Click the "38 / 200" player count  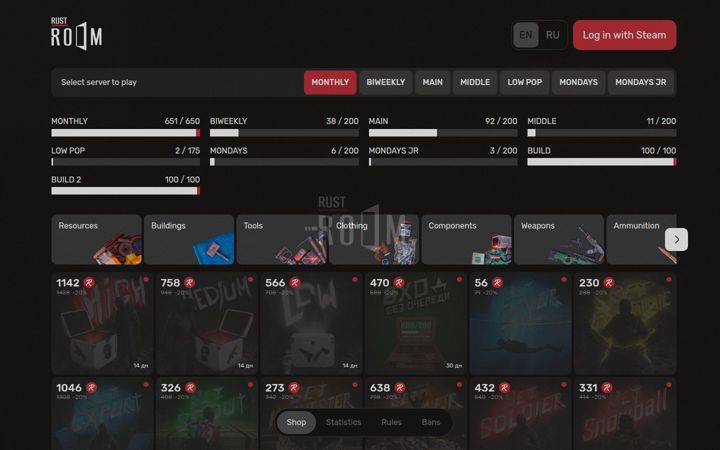[342, 121]
